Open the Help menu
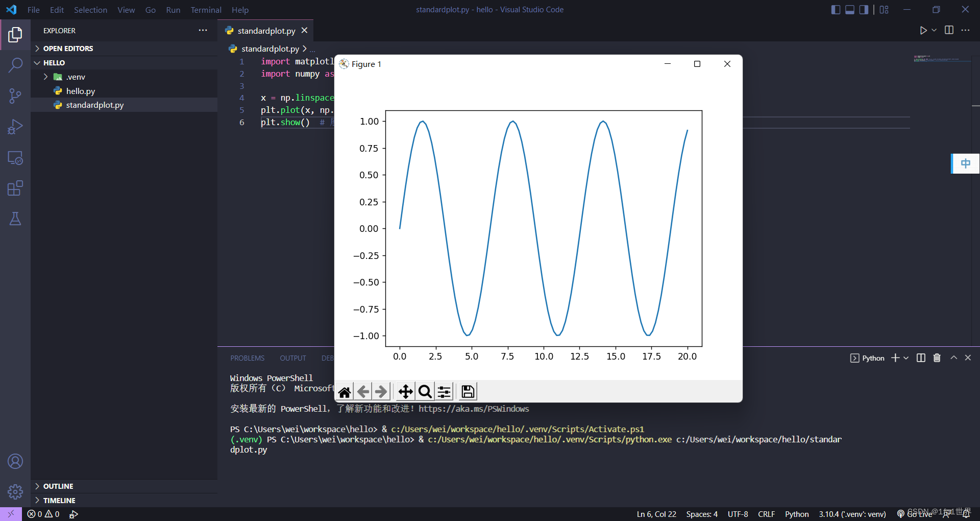 coord(240,10)
